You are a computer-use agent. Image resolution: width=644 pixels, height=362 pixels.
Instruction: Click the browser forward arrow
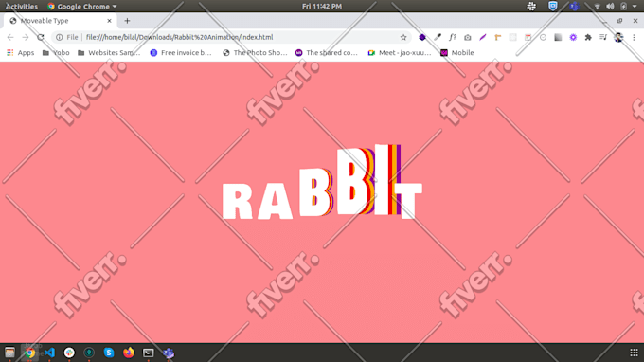click(26, 37)
